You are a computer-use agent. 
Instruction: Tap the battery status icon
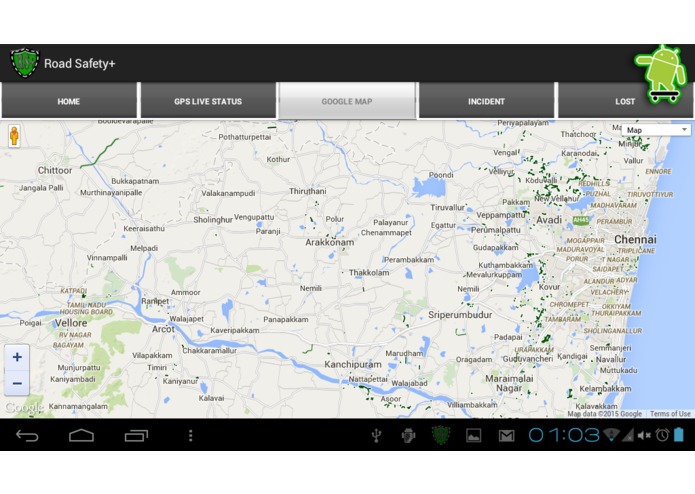(679, 435)
